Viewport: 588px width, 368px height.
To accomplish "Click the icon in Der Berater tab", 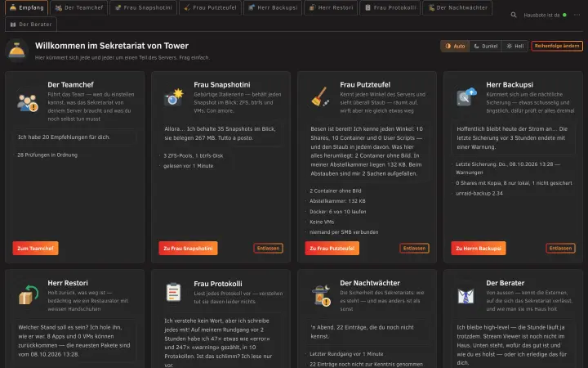I will click(13, 25).
